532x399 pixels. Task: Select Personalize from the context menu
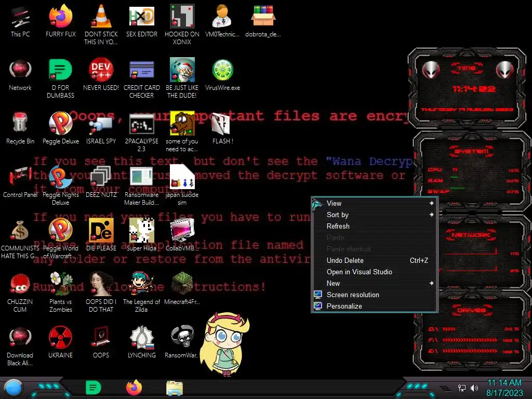pyautogui.click(x=375, y=307)
